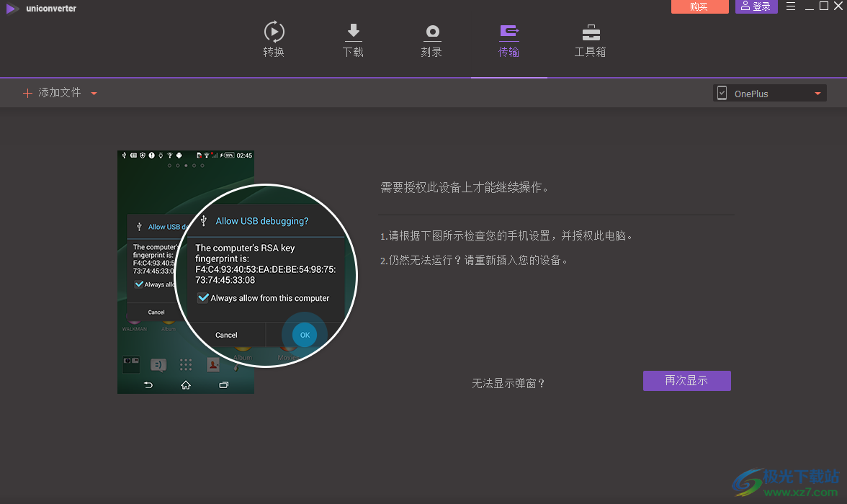Open the hamburger menu icon
This screenshot has height=504, width=847.
(791, 6)
